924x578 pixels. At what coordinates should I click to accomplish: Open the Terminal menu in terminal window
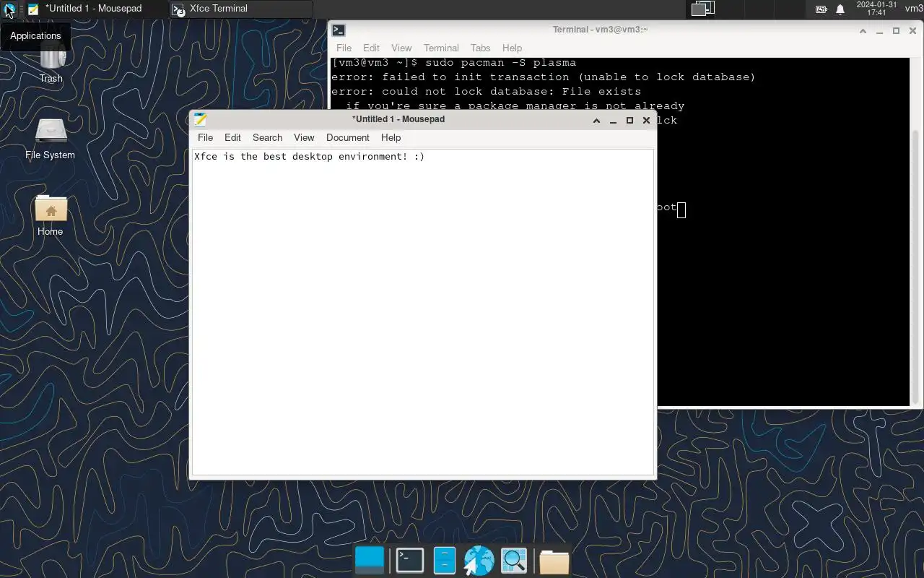[x=441, y=48]
